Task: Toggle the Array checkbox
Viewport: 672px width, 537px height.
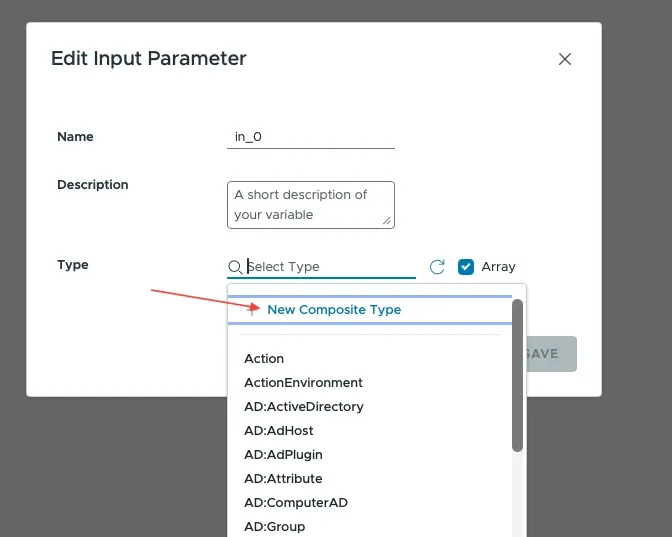Action: 466,267
